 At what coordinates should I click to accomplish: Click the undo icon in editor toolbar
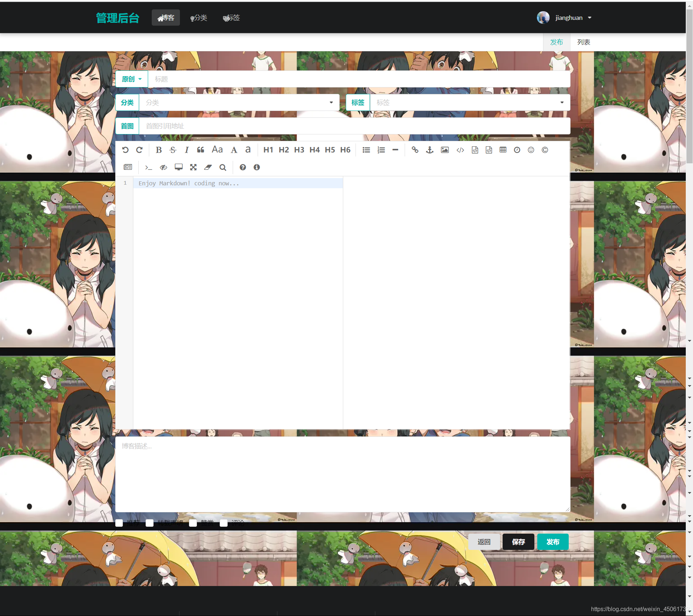(125, 150)
